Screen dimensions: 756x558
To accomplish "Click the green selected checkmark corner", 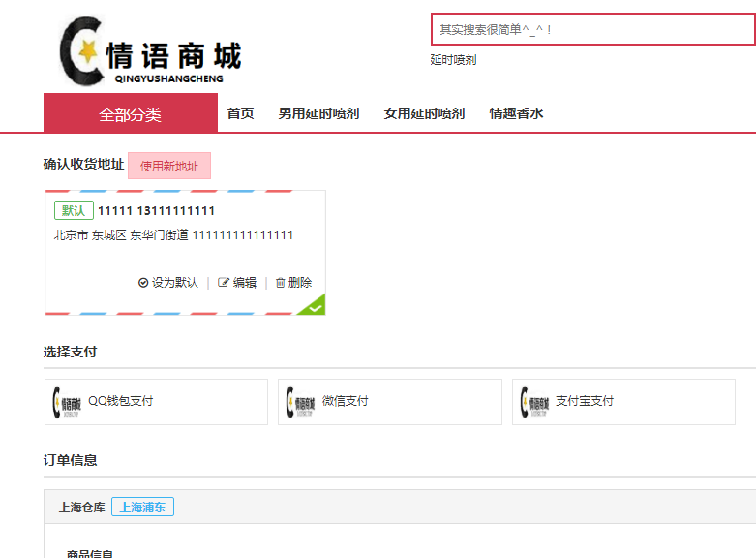I will pos(314,307).
